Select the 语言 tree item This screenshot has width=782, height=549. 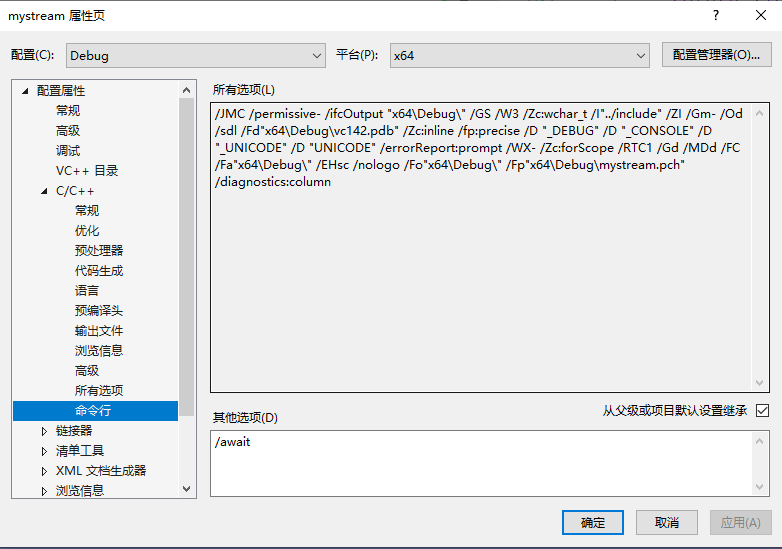87,291
